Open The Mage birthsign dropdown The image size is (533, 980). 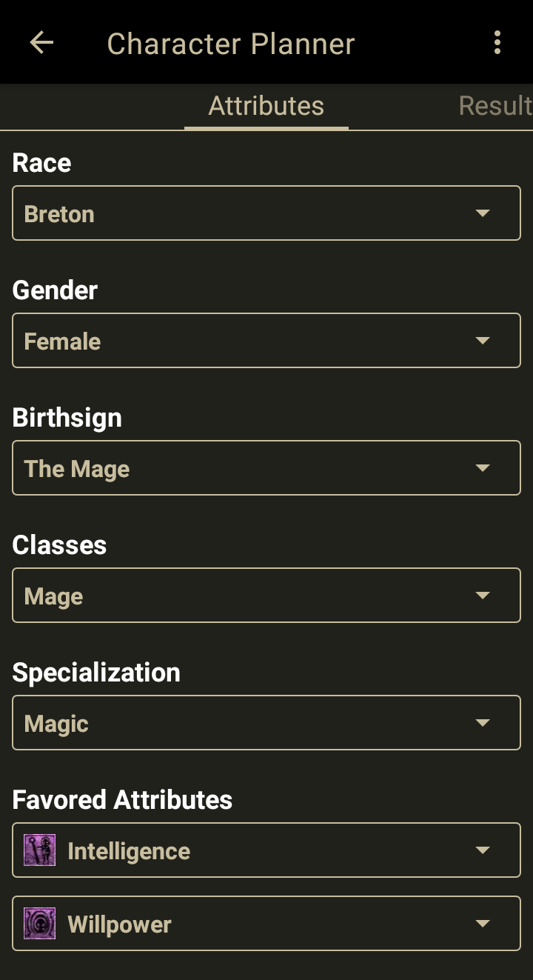[244, 468]
